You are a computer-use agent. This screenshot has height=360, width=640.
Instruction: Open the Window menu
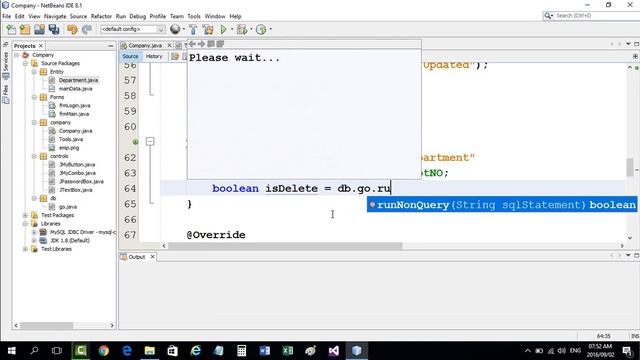[215, 16]
